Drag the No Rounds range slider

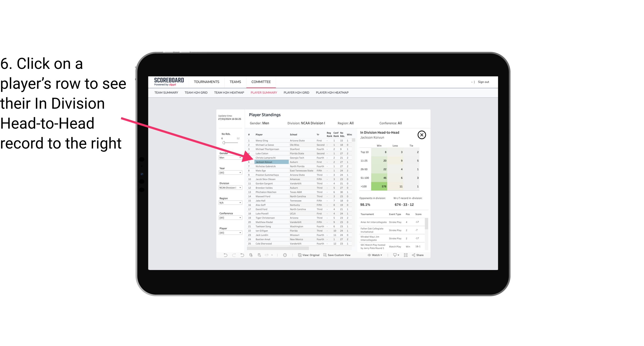224,143
